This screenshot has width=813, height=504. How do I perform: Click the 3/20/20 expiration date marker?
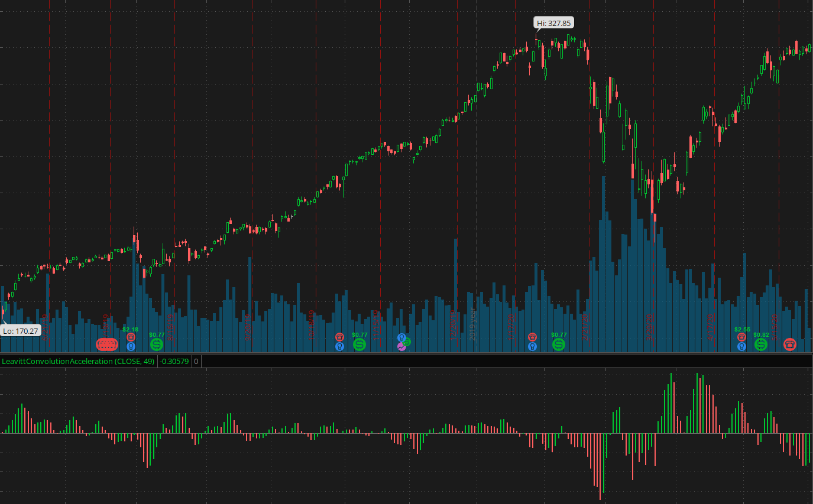click(649, 327)
